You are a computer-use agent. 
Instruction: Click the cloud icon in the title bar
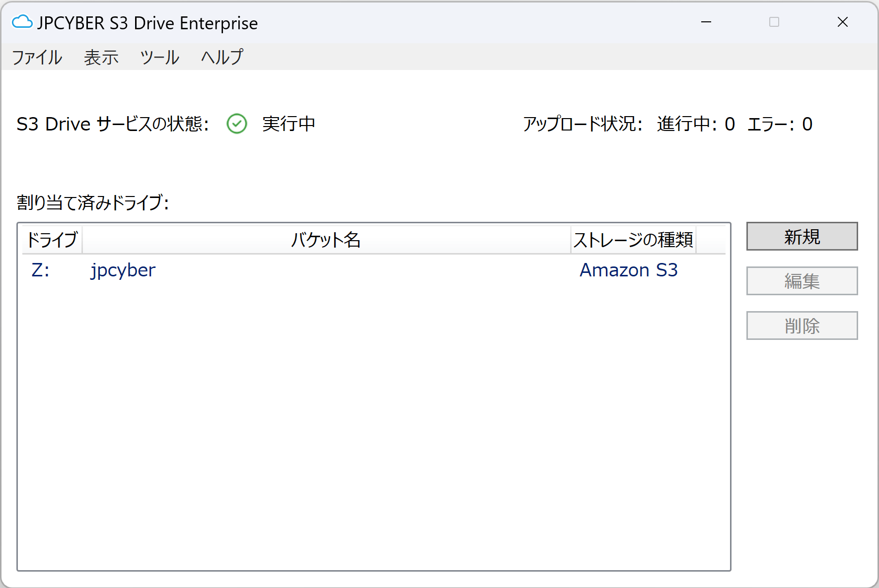pyautogui.click(x=22, y=22)
